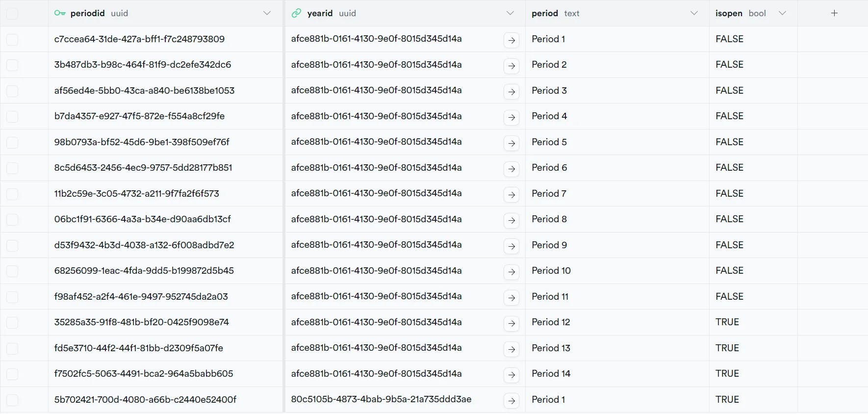Open the referenced year for Period 12
The height and width of the screenshot is (414, 868).
pos(511,323)
